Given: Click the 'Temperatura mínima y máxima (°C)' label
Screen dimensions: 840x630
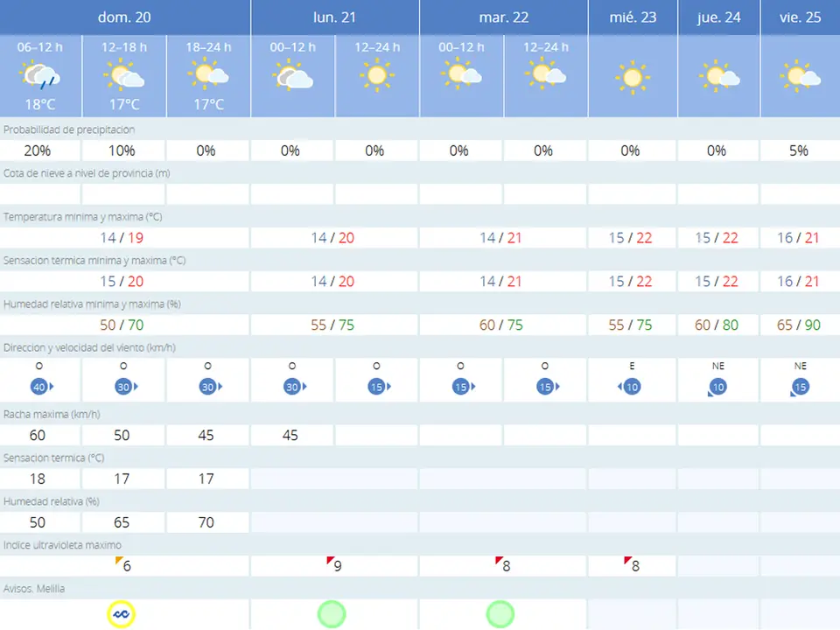Looking at the screenshot, I should tap(82, 217).
